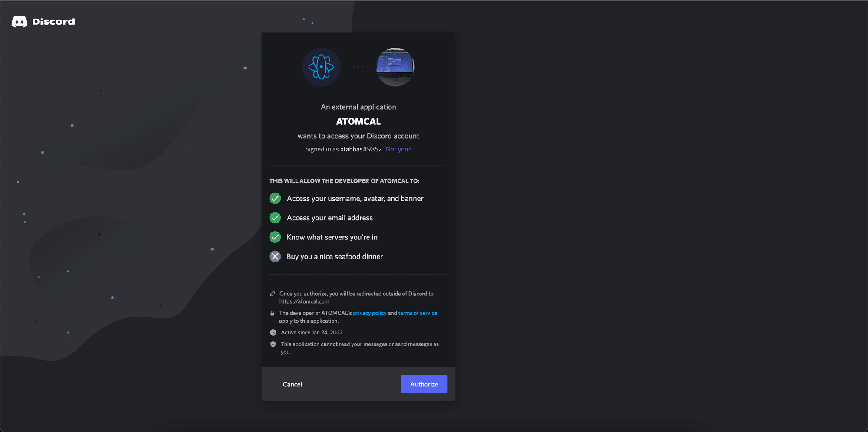The image size is (868, 432).
Task: Click gray X icon beside seafood dinner
Action: coord(275,257)
